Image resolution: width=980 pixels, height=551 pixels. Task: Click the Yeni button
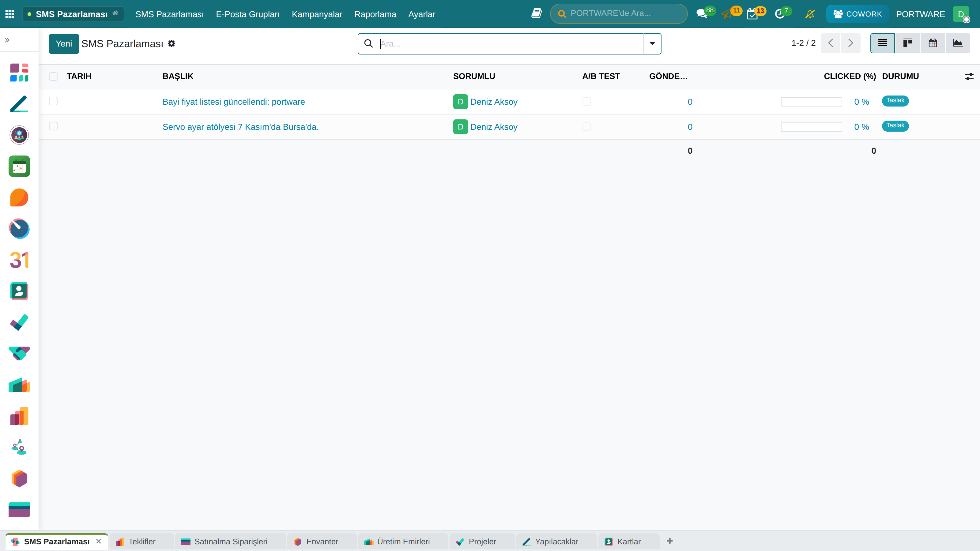click(64, 44)
